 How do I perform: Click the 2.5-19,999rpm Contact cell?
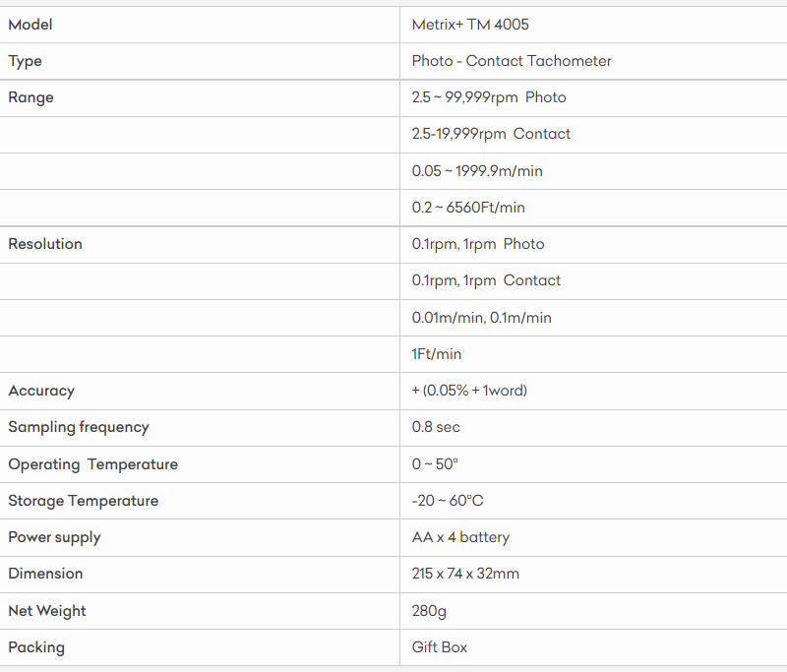(x=491, y=134)
